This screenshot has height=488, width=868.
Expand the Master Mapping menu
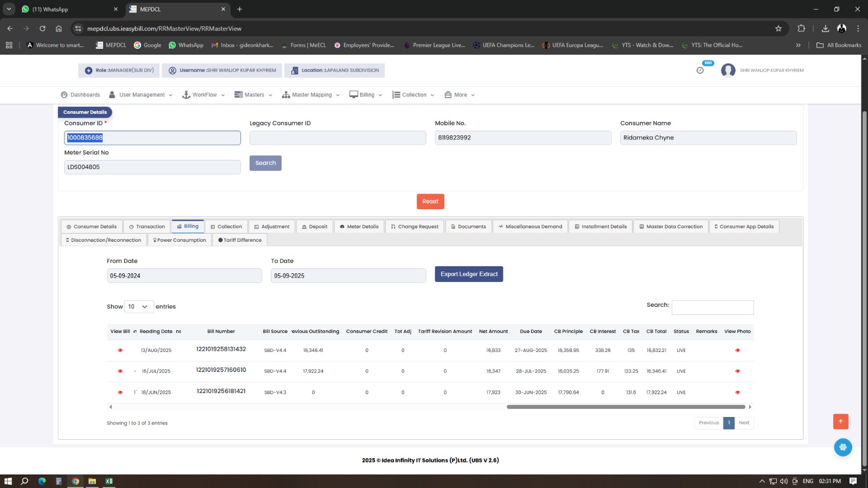(x=311, y=95)
